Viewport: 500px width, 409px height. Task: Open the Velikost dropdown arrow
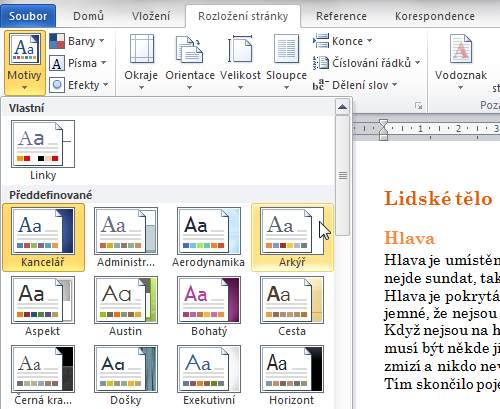pyautogui.click(x=240, y=88)
